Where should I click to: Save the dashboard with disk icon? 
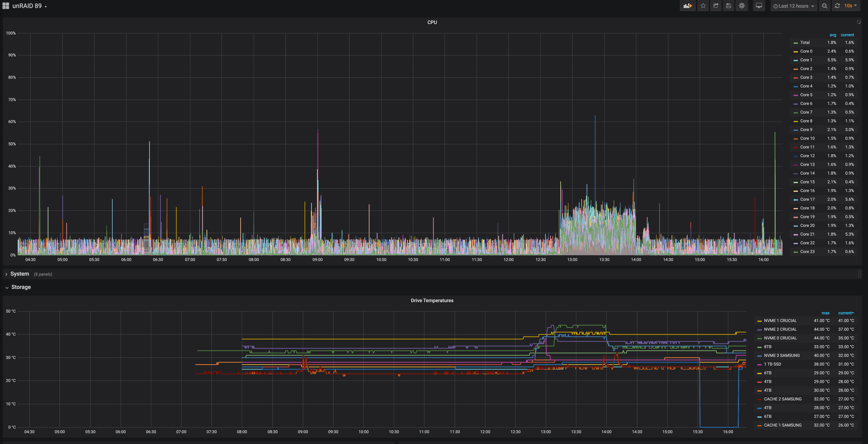(728, 6)
